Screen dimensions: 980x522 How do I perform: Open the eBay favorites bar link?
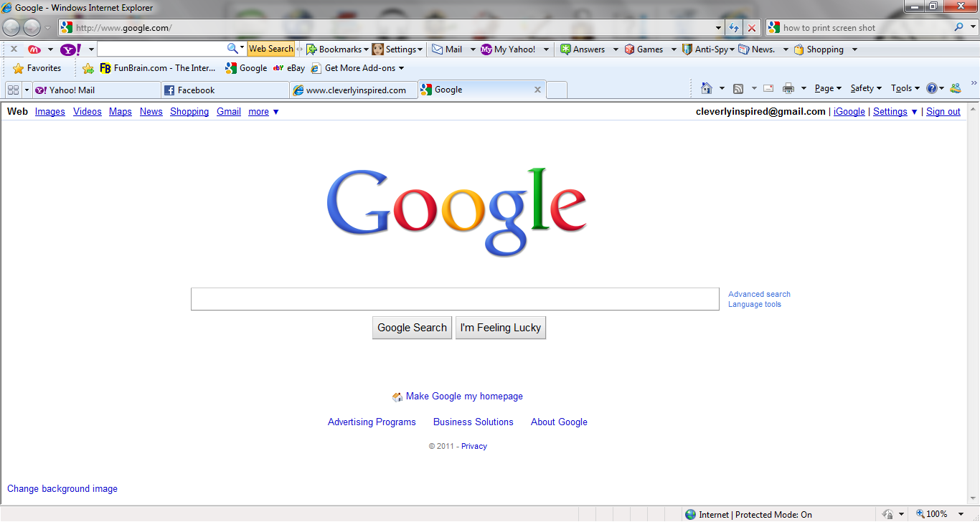288,68
